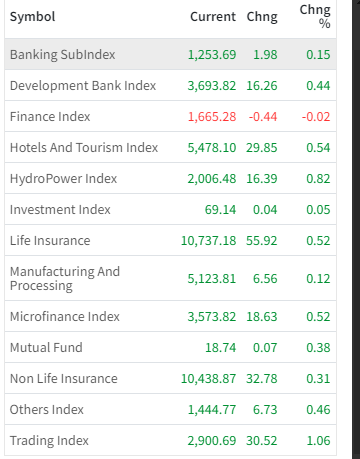
Task: Select the Microfinance Index row
Action: pos(170,316)
